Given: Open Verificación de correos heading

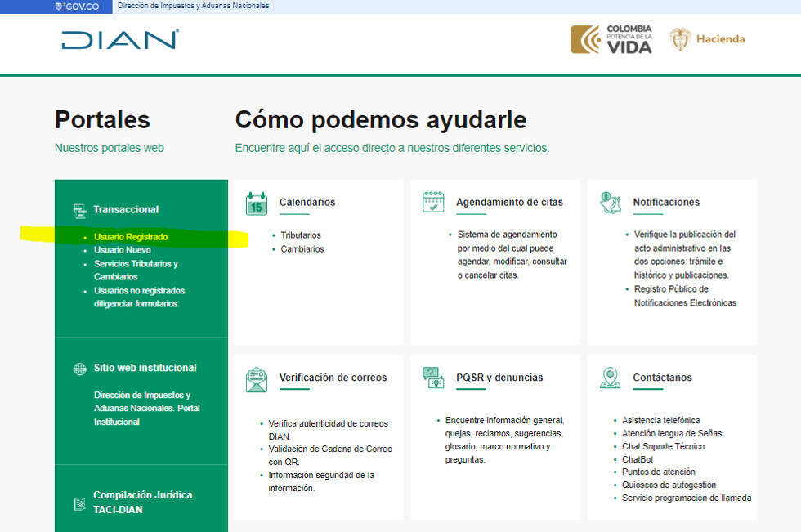Looking at the screenshot, I should (333, 378).
